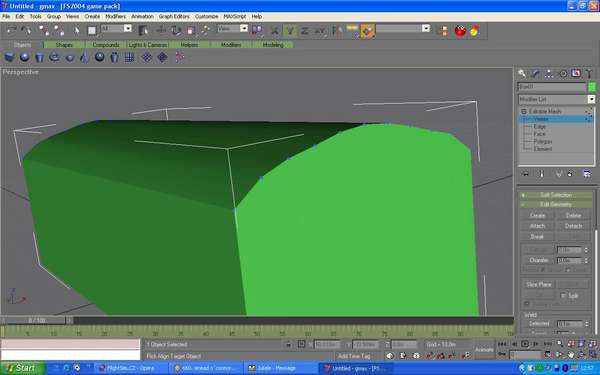Switch to the Modeling tab
Image resolution: width=600 pixels, height=375 pixels.
(273, 45)
